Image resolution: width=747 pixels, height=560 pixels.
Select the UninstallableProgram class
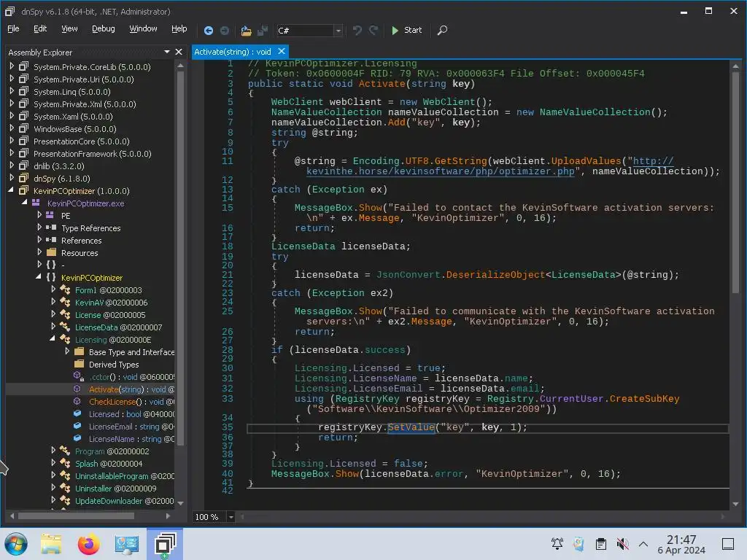[x=124, y=475]
